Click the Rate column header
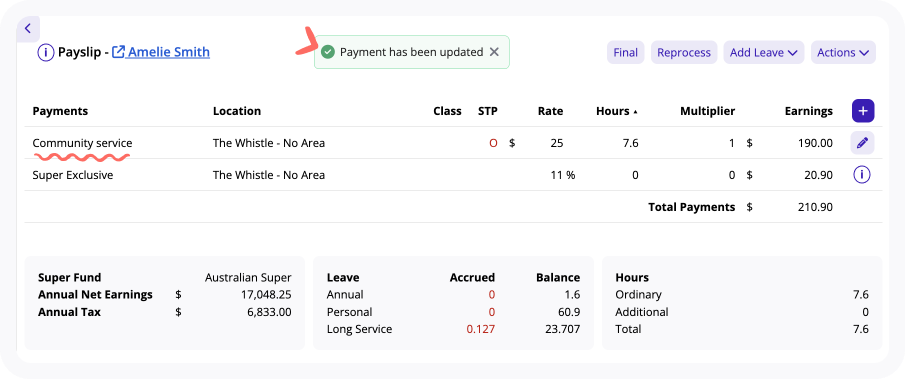 (x=551, y=111)
